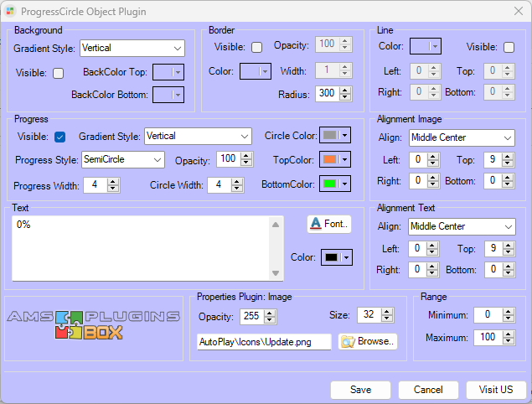Click the Browse folder icon button
The height and width of the screenshot is (404, 532).
367,341
